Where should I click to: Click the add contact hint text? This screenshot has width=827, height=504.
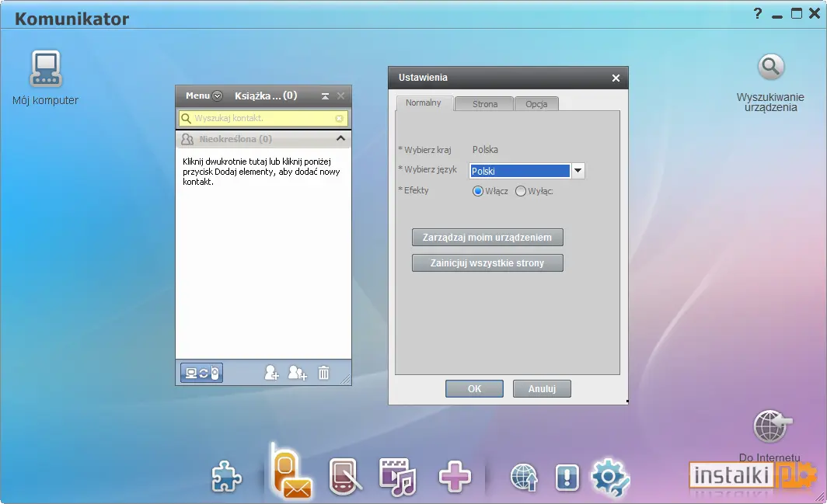(261, 172)
